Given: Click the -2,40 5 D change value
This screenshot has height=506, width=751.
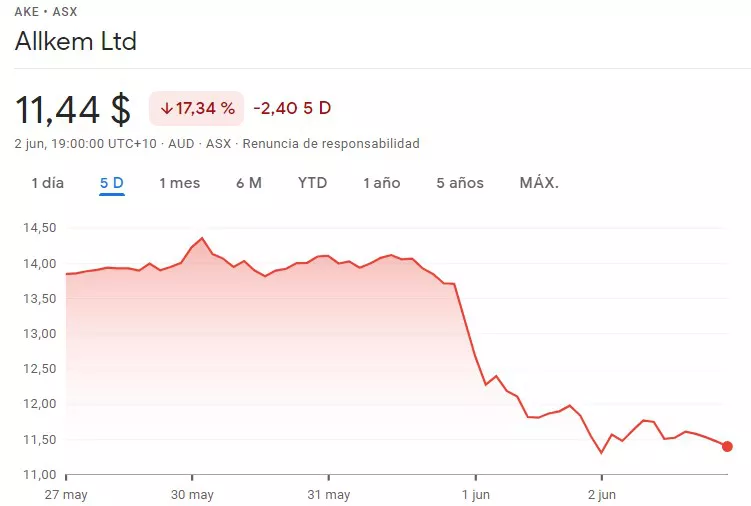Looking at the screenshot, I should click(x=291, y=108).
